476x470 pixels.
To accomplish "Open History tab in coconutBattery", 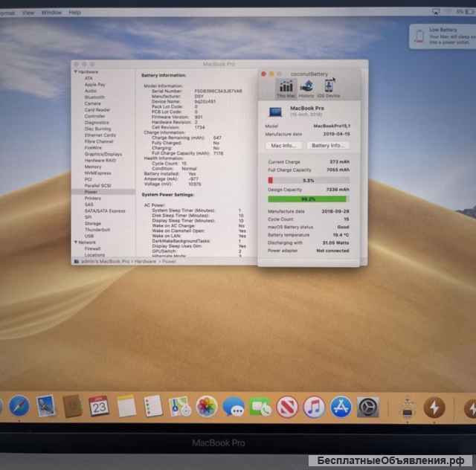I will click(306, 88).
